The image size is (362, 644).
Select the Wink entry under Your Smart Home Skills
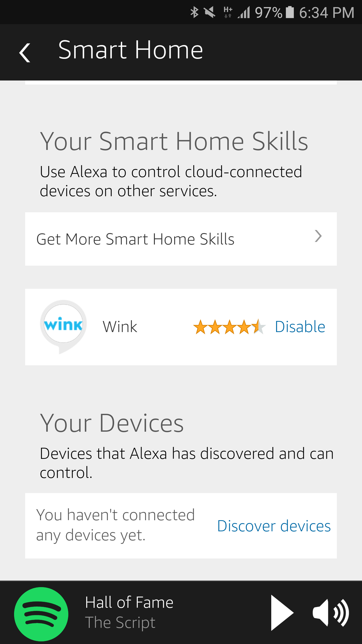click(120, 327)
